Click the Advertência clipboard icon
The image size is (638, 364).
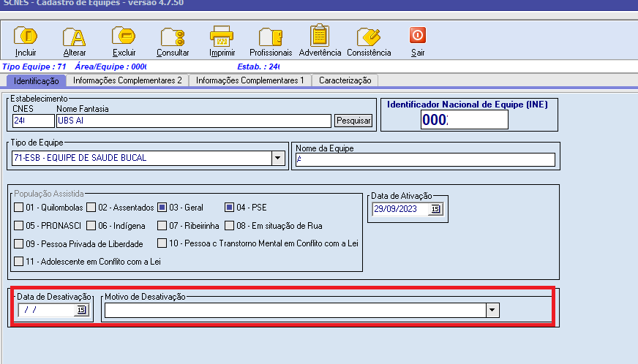tap(320, 37)
